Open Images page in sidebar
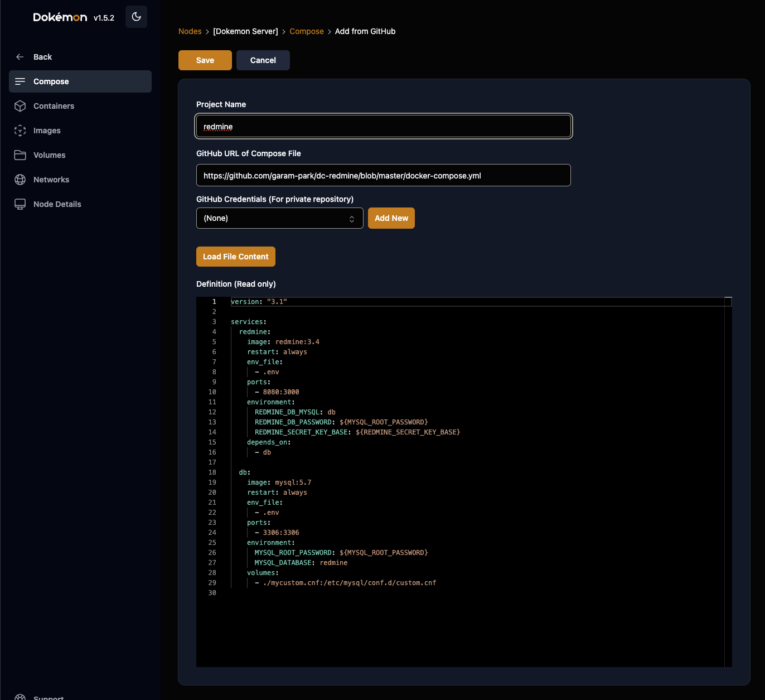 pos(80,131)
